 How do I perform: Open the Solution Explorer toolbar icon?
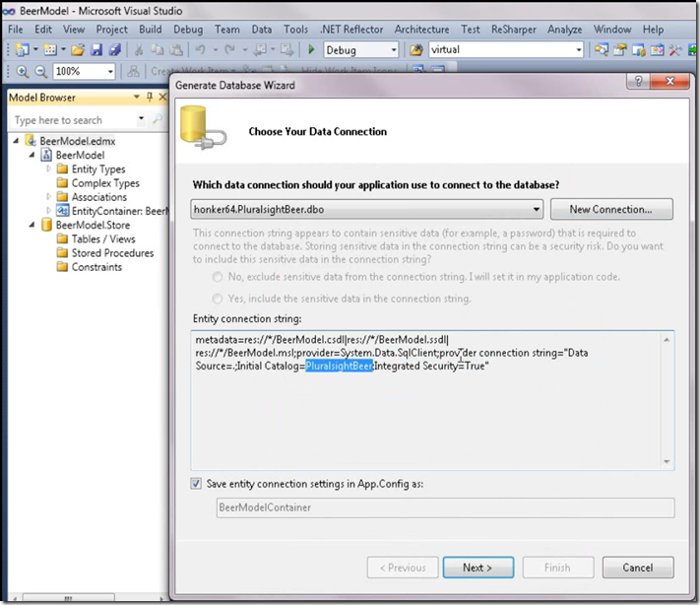[601, 49]
